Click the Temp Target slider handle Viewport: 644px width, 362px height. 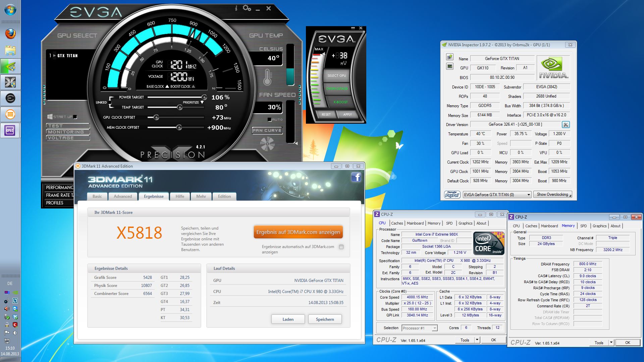[x=180, y=107]
